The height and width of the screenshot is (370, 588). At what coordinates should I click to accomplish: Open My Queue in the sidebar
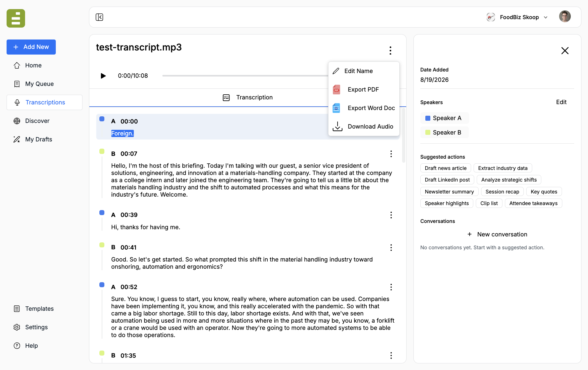[x=45, y=84]
